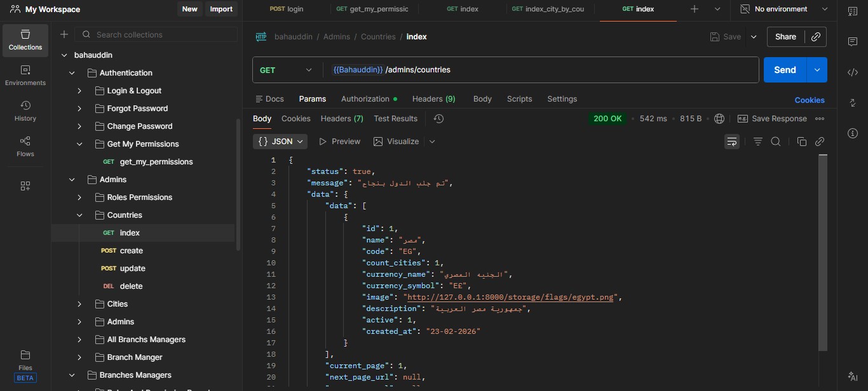
Task: Open the JSON format dropdown
Action: pos(280,142)
